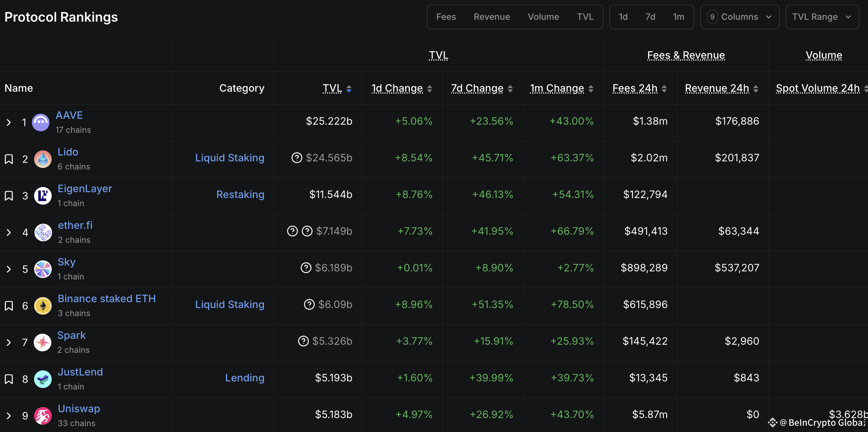Screen dimensions: 868x432
Task: Open the TVL Range dropdown
Action: [x=822, y=17]
